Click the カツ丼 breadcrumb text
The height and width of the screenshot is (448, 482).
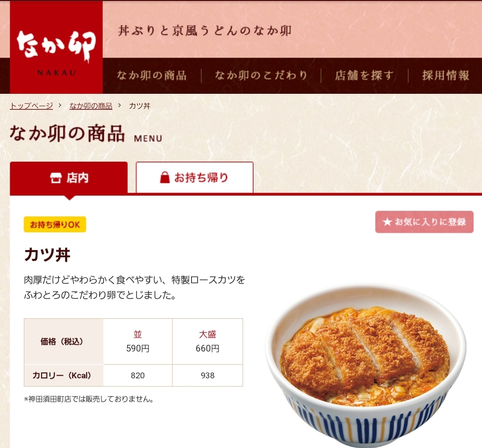[x=140, y=106]
